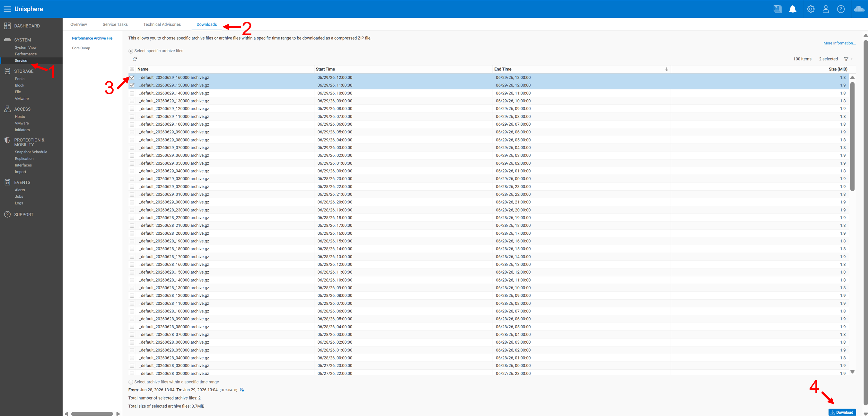
Task: Check _default_20260628_230000.archive.gz
Action: [132, 210]
